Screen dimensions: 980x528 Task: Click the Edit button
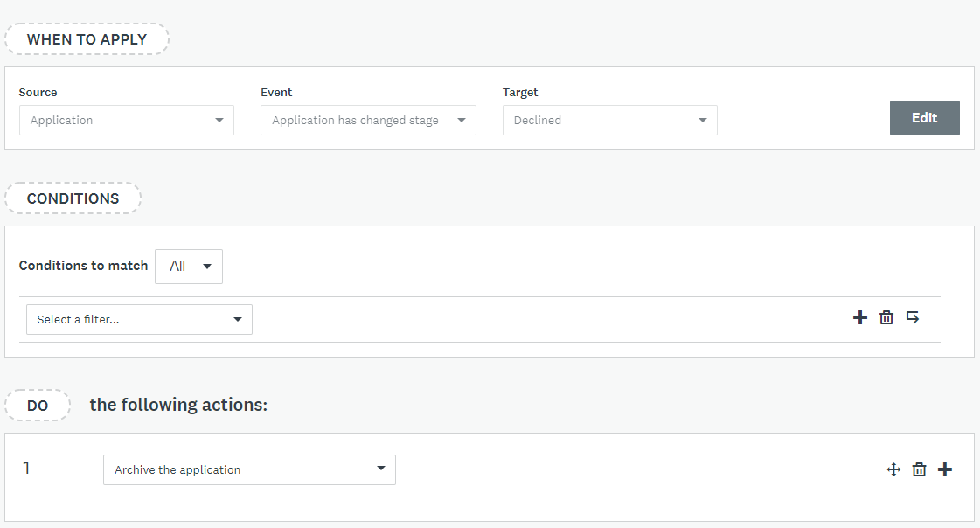click(x=924, y=117)
